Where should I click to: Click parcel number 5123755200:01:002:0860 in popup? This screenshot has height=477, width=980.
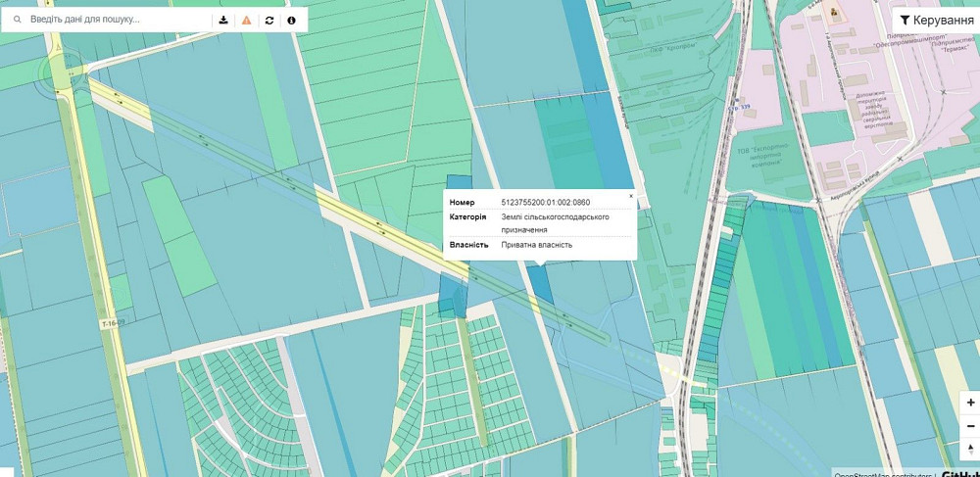point(545,203)
